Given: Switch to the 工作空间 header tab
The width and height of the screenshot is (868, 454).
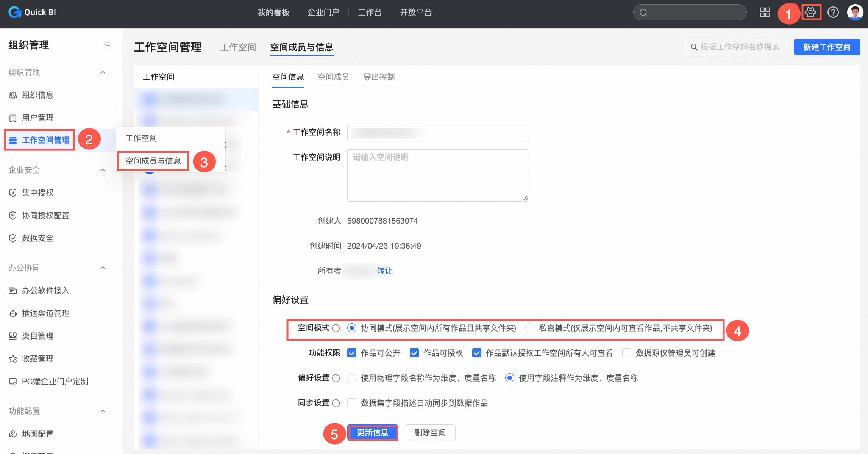Looking at the screenshot, I should [238, 47].
